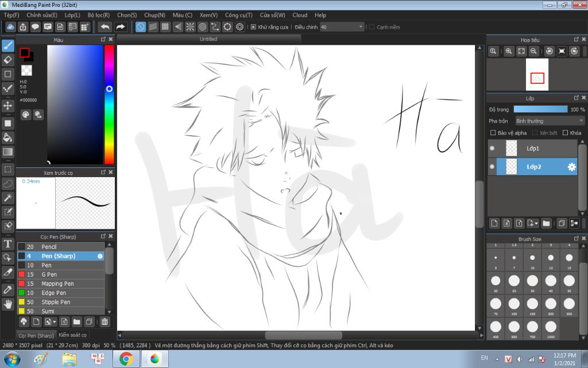Select the Text tool
The width and height of the screenshot is (588, 368).
8,244
